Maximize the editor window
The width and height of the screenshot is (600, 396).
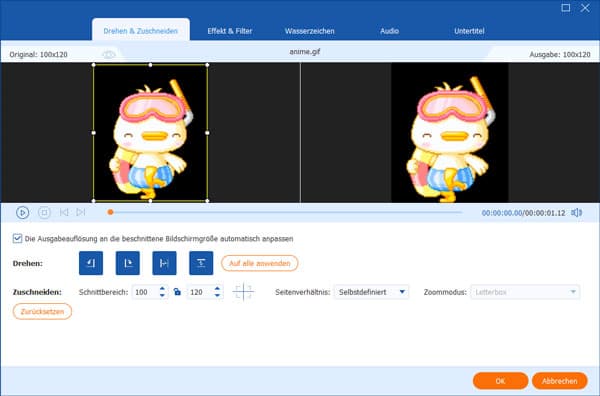click(566, 8)
